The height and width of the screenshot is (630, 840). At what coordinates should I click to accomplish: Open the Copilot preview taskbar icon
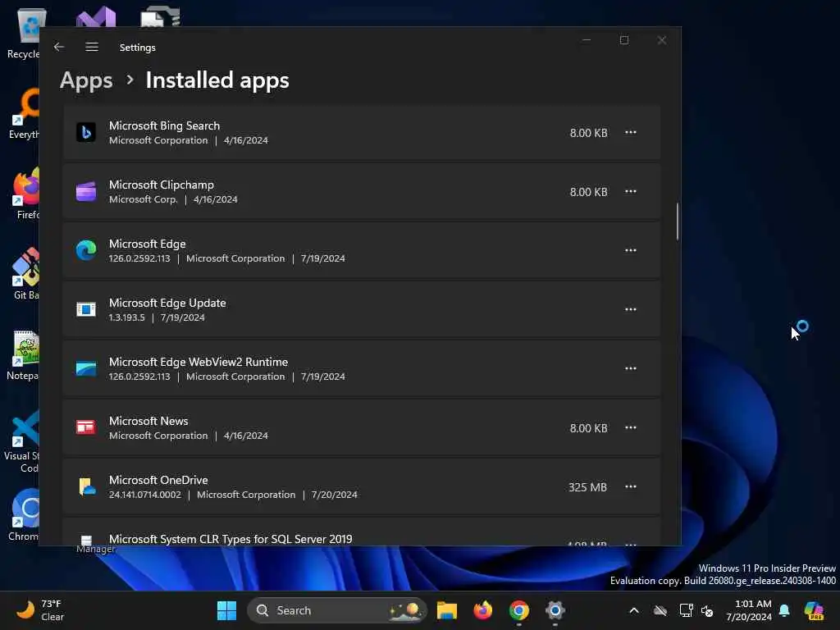814,610
